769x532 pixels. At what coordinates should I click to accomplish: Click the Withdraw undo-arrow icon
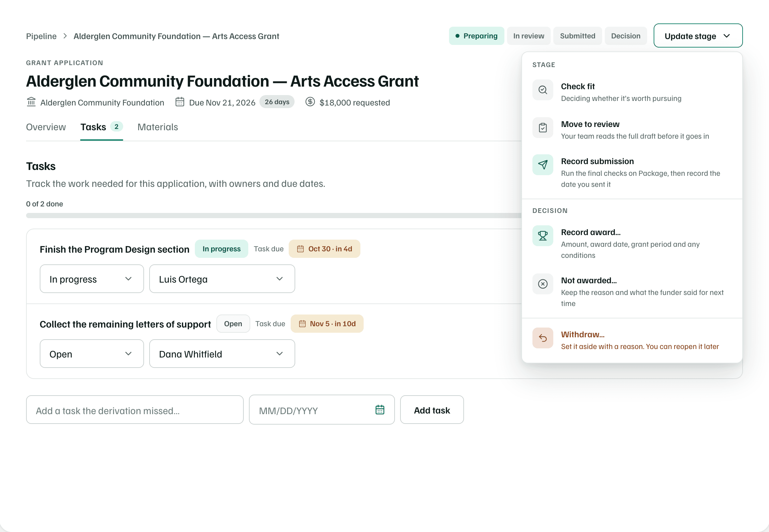pyautogui.click(x=543, y=338)
